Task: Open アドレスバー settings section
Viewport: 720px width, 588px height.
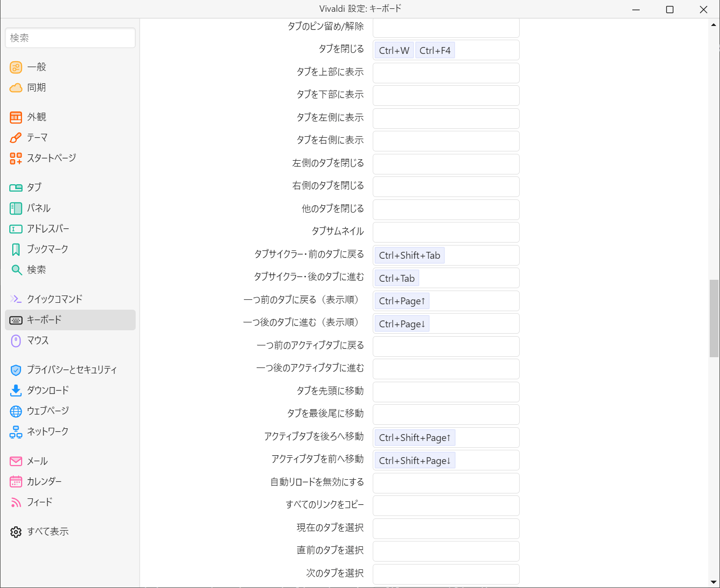Action: pos(48,229)
